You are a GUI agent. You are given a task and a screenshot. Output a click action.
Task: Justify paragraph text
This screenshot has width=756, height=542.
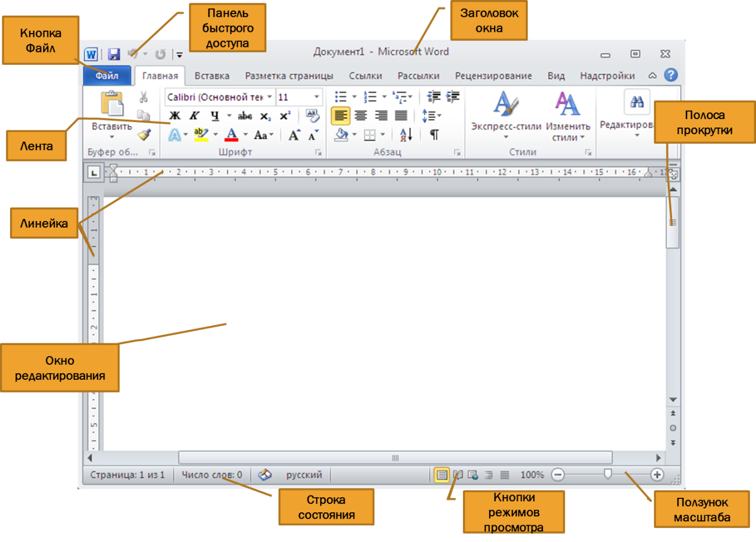(401, 116)
